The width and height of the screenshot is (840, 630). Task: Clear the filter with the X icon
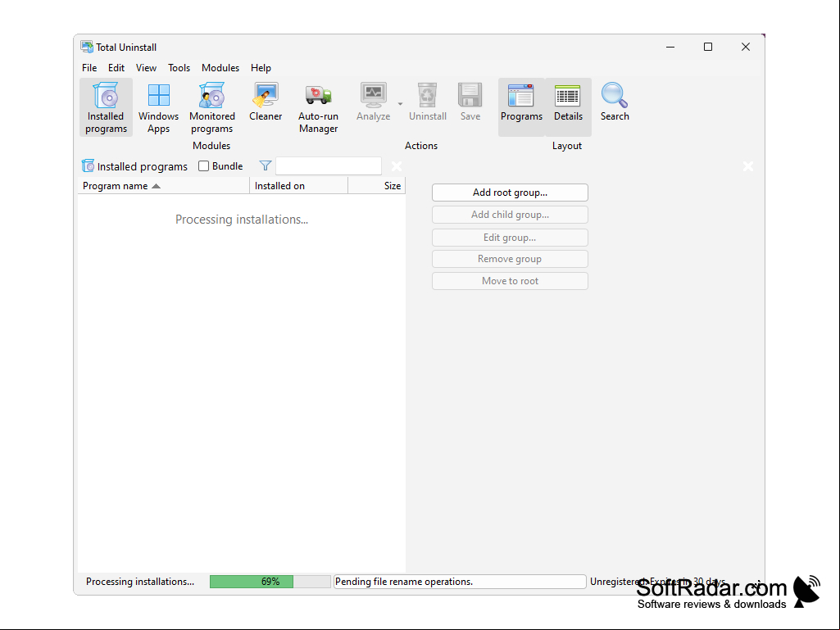[397, 166]
